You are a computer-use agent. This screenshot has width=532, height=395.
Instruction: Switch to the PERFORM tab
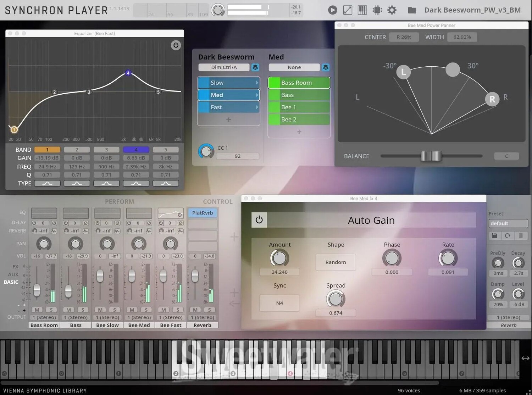[x=119, y=201]
